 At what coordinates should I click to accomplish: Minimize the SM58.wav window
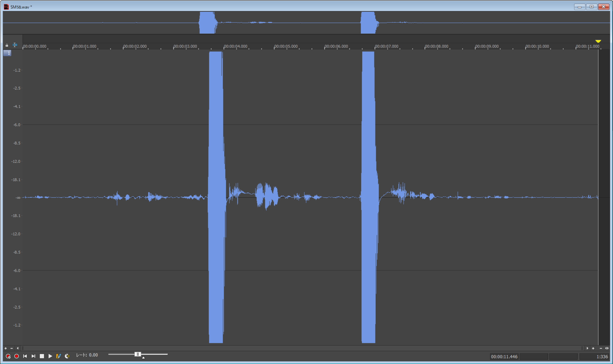pos(580,7)
